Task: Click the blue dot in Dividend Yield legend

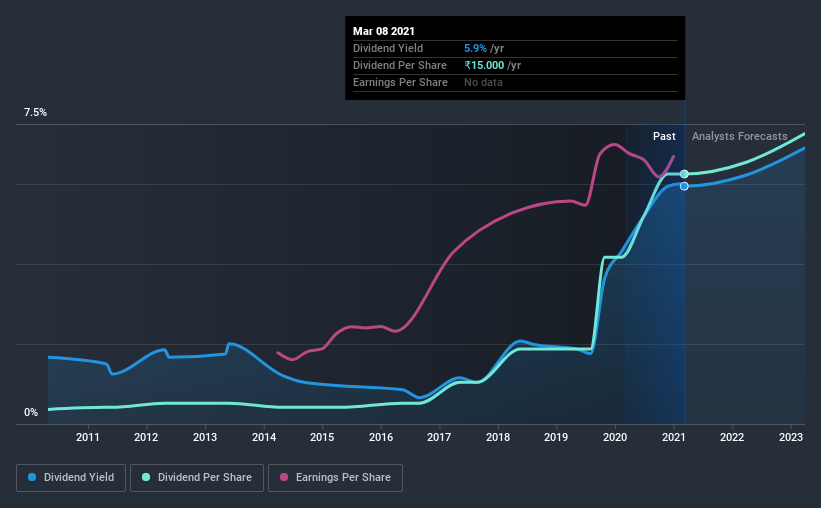Action: coord(33,478)
